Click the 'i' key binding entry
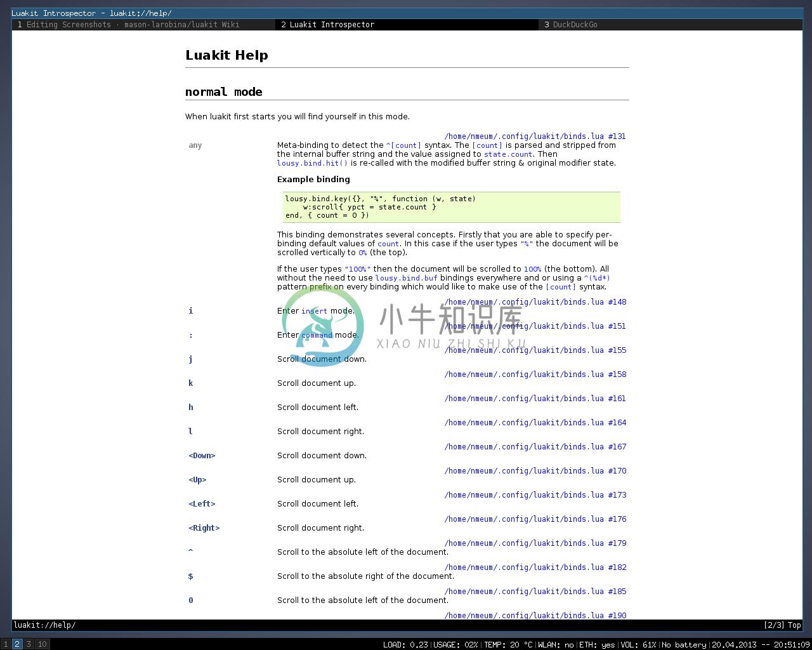 (x=190, y=311)
